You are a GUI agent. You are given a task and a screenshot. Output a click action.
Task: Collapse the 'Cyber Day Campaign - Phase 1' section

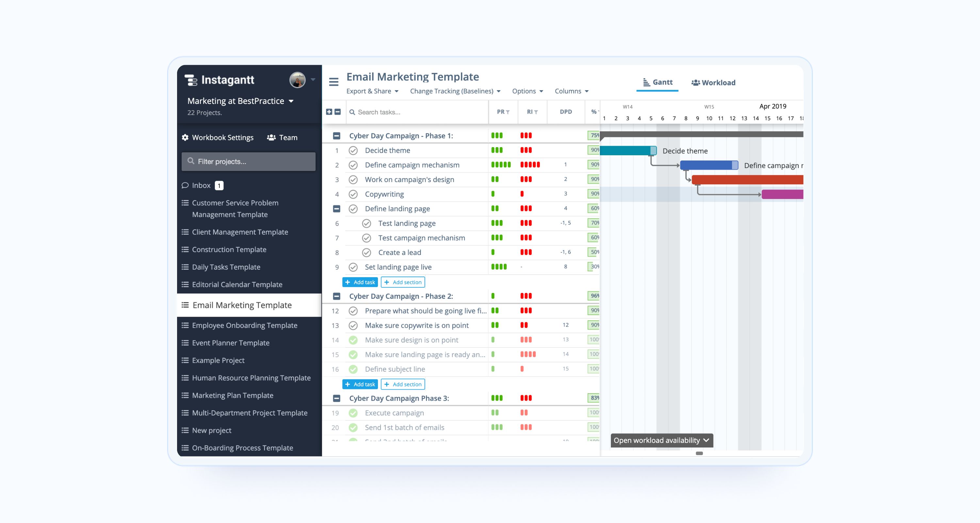click(x=336, y=136)
